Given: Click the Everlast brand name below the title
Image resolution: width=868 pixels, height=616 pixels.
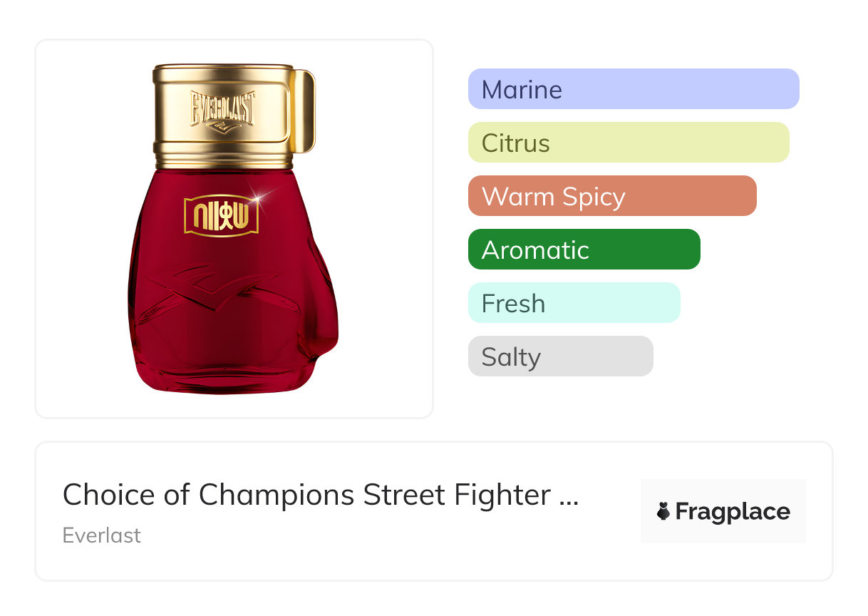Looking at the screenshot, I should [102, 535].
